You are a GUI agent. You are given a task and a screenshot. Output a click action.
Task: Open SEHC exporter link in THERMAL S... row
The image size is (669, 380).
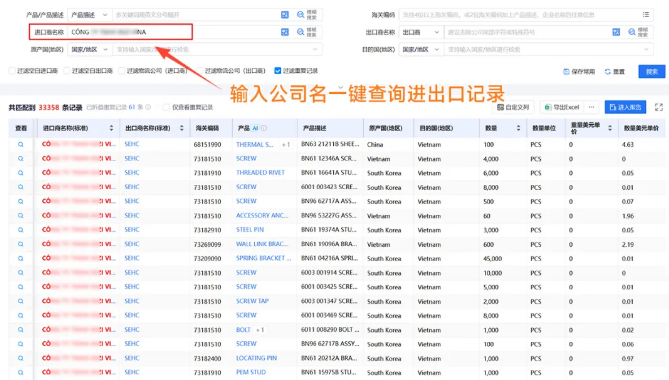tap(132, 144)
